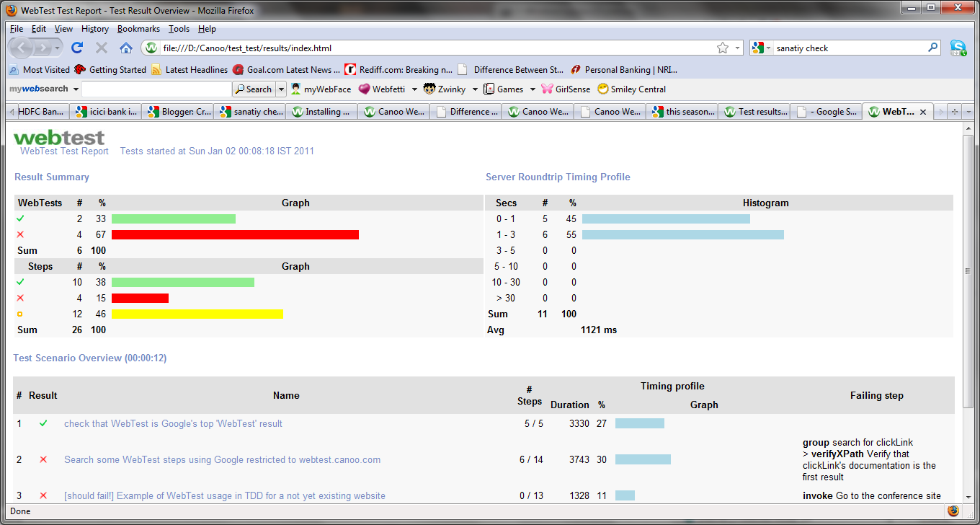The height and width of the screenshot is (525, 980).
Task: Open the Most Visited bookmarks folder
Action: (x=39, y=70)
